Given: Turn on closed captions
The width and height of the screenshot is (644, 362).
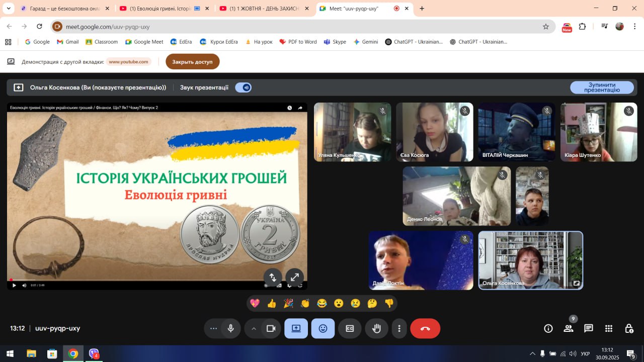Looking at the screenshot, I should (350, 328).
